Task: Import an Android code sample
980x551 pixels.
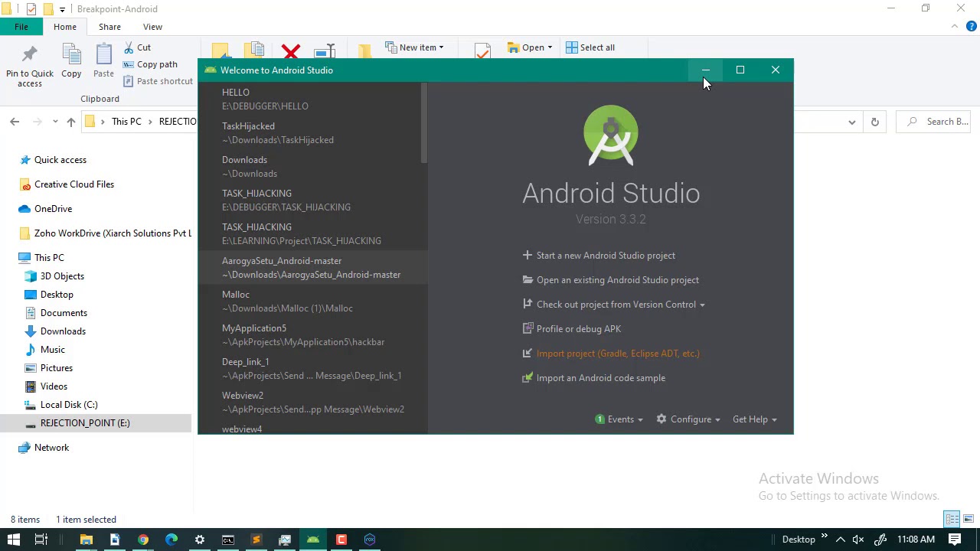Action: tap(593, 378)
